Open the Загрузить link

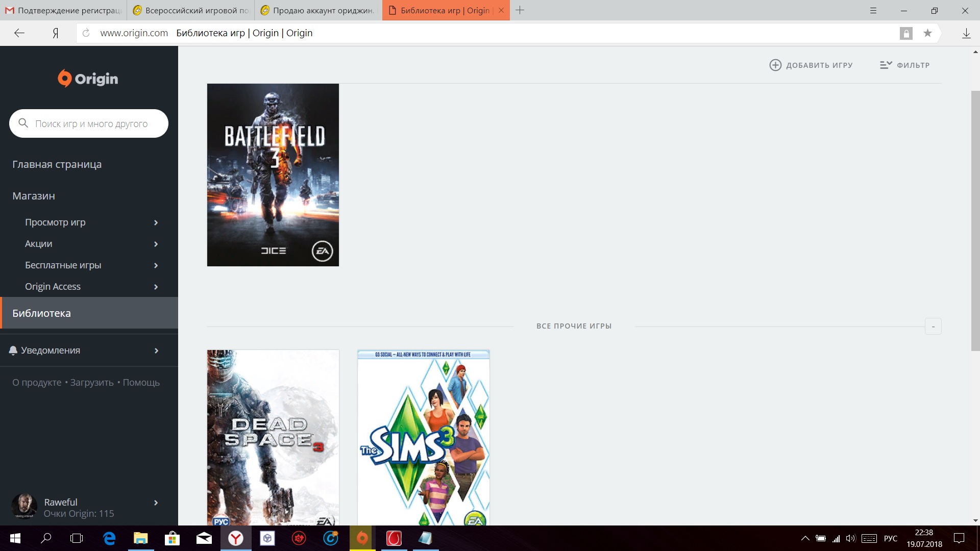point(92,383)
